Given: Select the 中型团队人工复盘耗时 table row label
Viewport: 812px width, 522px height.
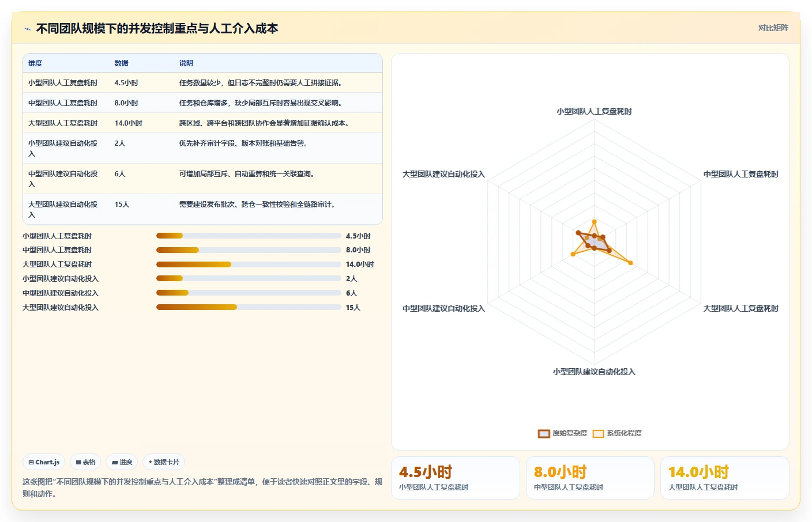Looking at the screenshot, I should click(63, 103).
